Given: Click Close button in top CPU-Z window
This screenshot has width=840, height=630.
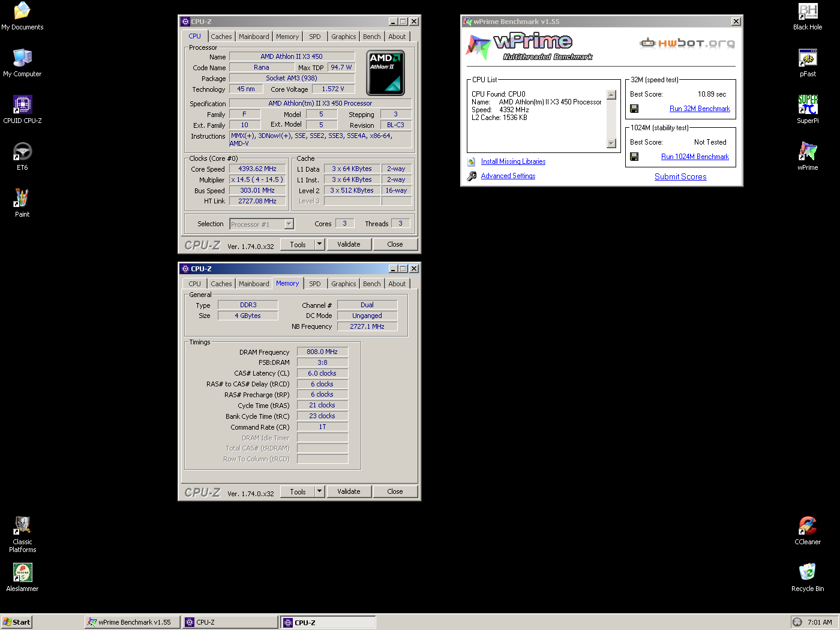Looking at the screenshot, I should tap(395, 244).
